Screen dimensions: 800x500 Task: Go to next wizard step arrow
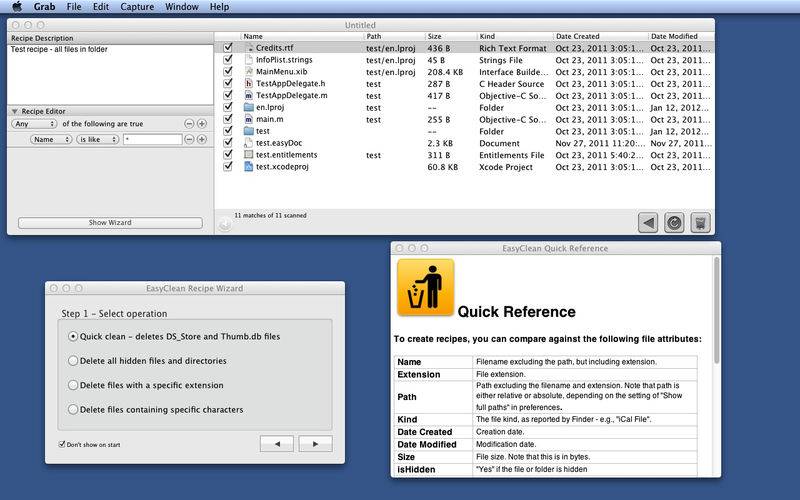tap(315, 443)
